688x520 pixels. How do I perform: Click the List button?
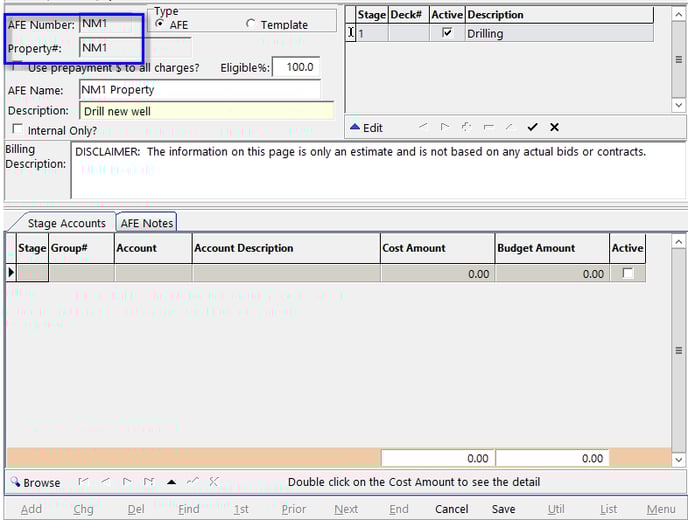609,509
